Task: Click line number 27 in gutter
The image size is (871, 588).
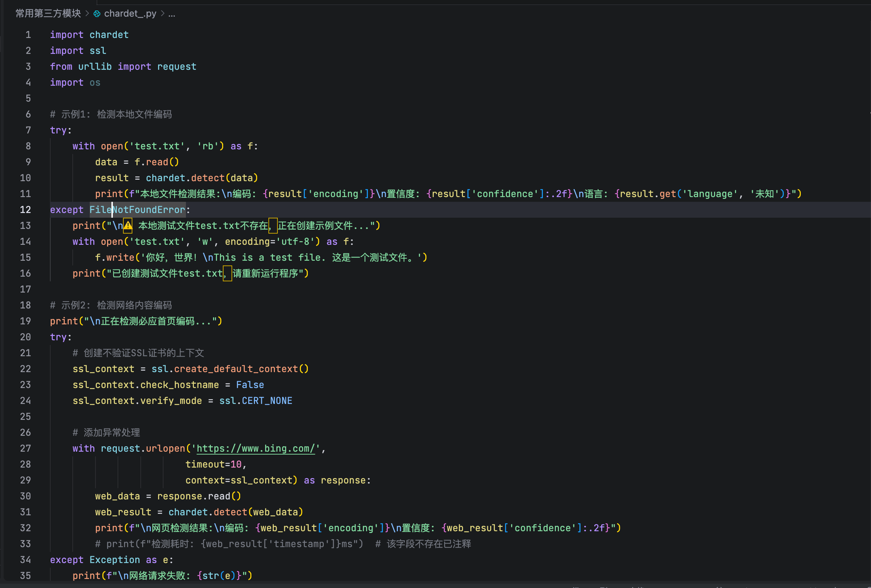Action: (25, 448)
